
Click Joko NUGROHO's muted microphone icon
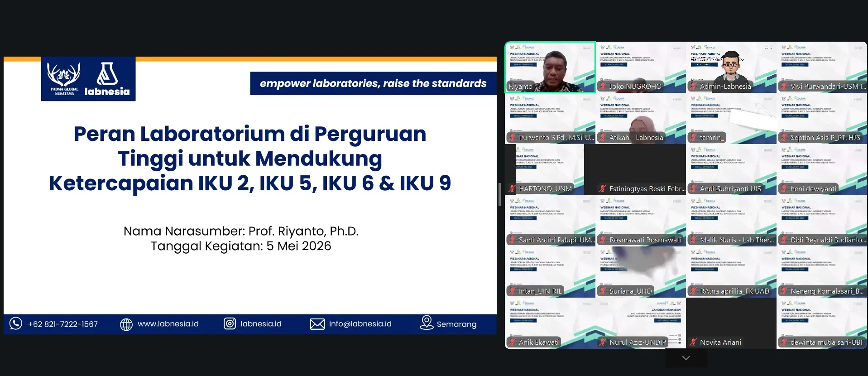(603, 86)
